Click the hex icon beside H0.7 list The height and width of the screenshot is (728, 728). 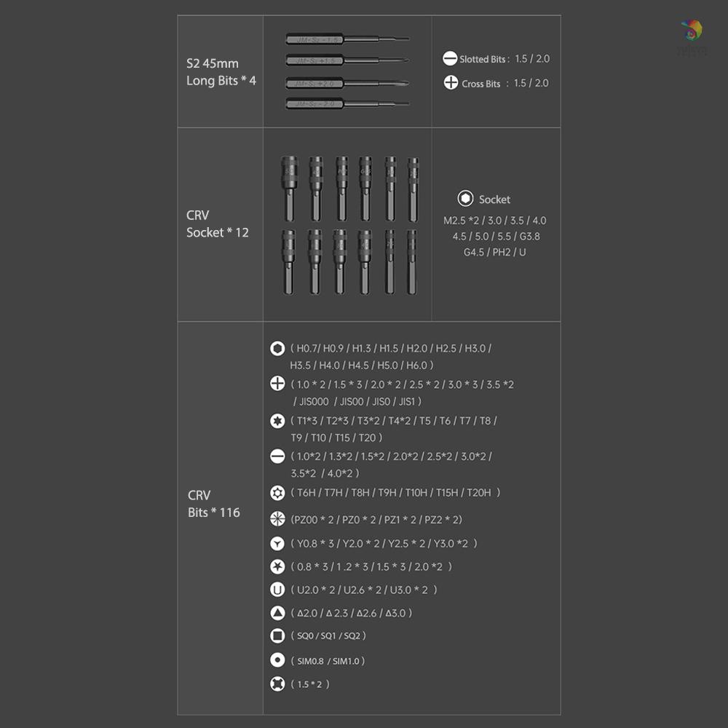point(277,349)
